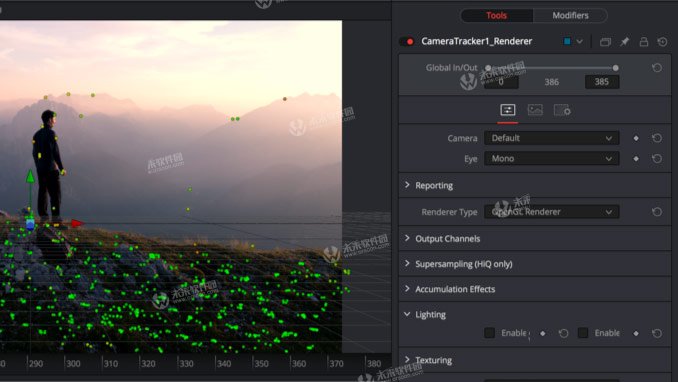The height and width of the screenshot is (382, 678).
Task: Open the Image settings tab icon
Action: [535, 110]
